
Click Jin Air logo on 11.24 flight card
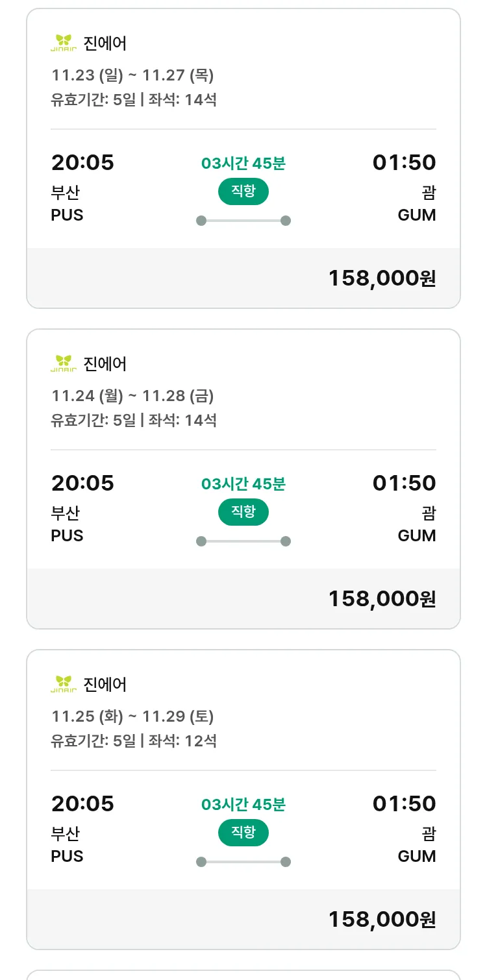(x=64, y=363)
